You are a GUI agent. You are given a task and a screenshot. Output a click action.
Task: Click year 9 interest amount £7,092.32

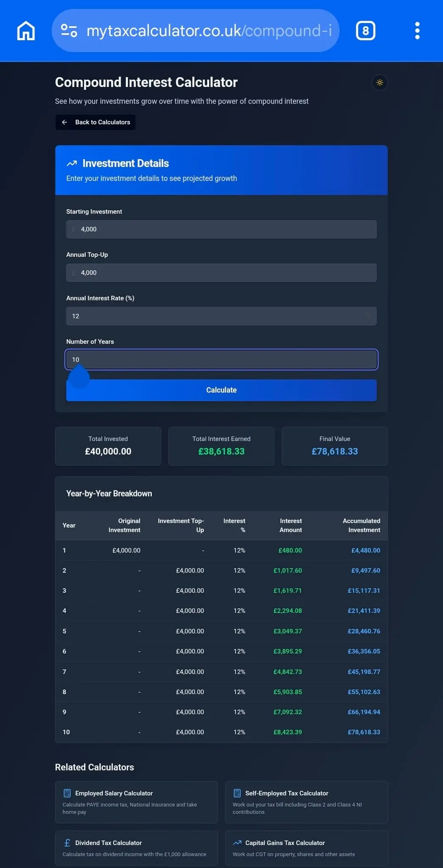[287, 712]
